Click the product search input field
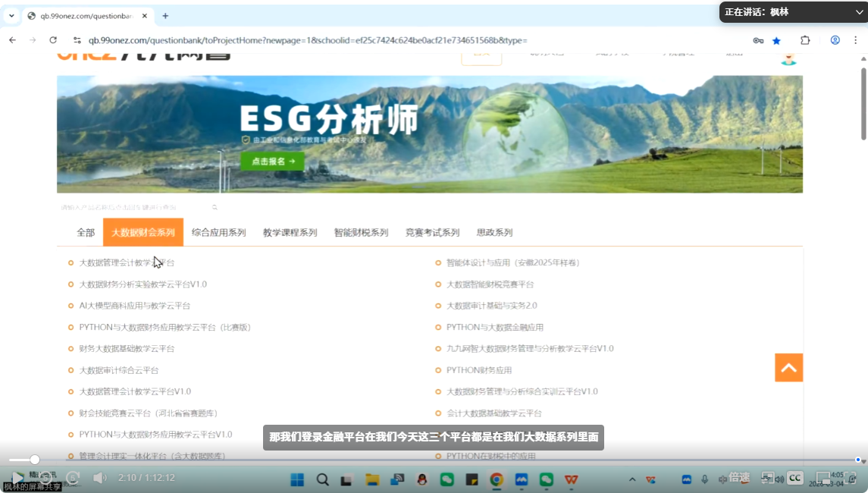The image size is (868, 493). tap(133, 207)
